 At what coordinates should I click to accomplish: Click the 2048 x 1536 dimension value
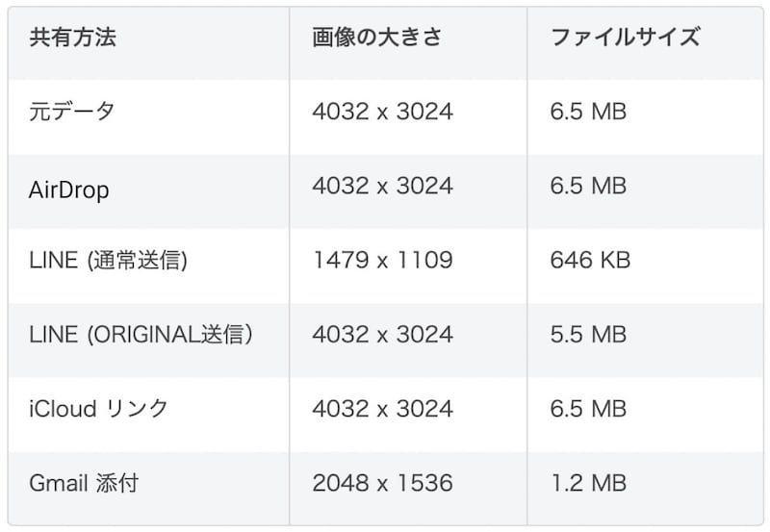[382, 483]
